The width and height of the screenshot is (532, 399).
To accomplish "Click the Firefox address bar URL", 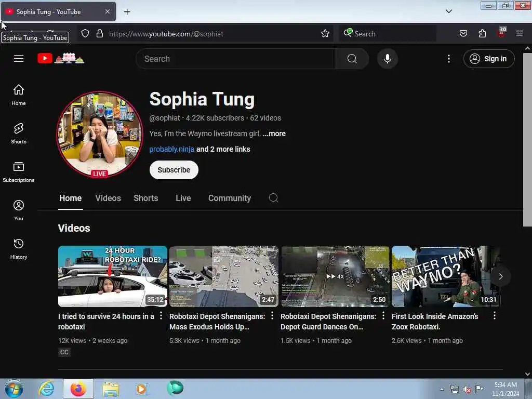I will [166, 34].
